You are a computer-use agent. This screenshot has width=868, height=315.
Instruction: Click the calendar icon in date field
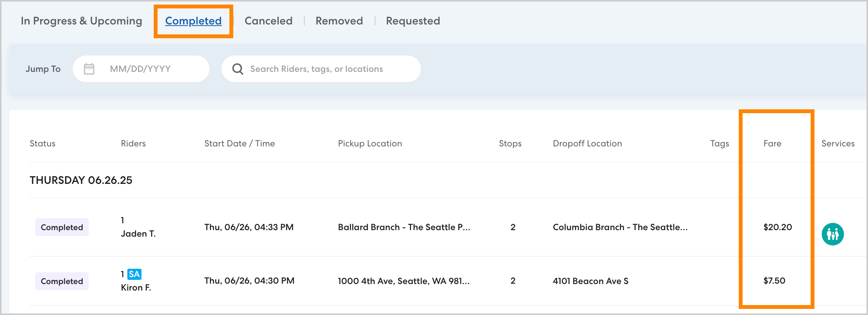pos(89,69)
